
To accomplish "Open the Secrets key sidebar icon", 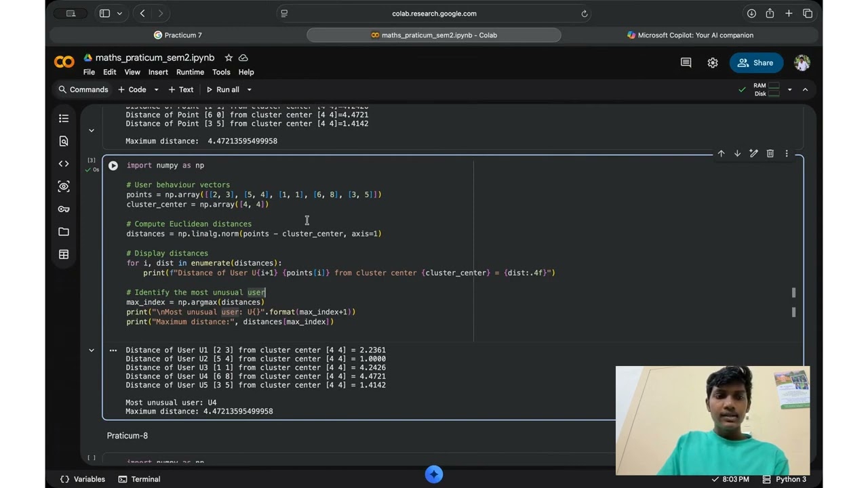I will (64, 209).
